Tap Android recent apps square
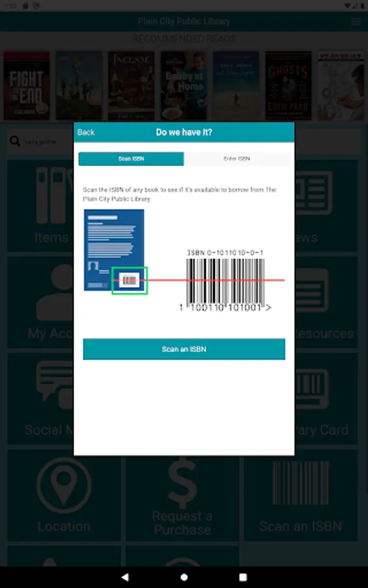368x588 pixels. click(243, 577)
